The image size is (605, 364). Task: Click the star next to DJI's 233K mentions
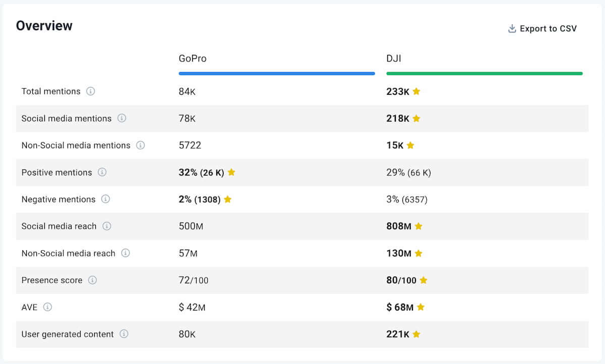[x=416, y=91]
